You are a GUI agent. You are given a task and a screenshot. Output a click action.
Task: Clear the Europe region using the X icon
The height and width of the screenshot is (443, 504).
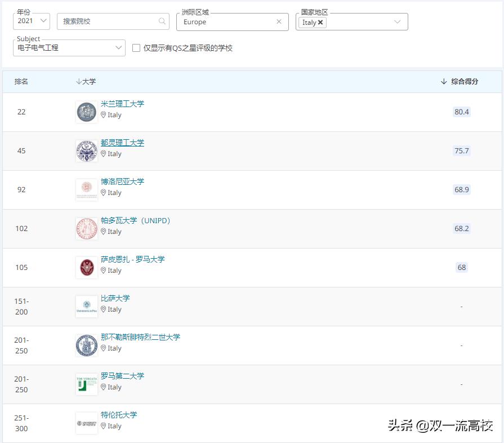(279, 22)
